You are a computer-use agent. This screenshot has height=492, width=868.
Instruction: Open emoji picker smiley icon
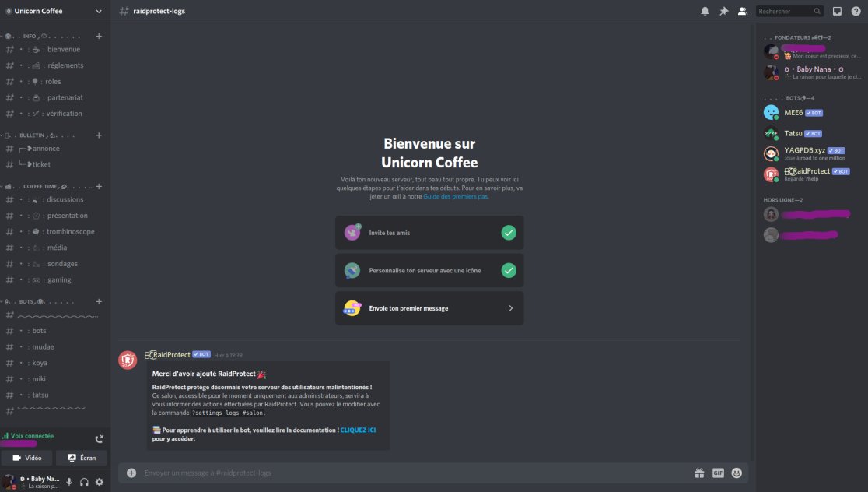737,473
